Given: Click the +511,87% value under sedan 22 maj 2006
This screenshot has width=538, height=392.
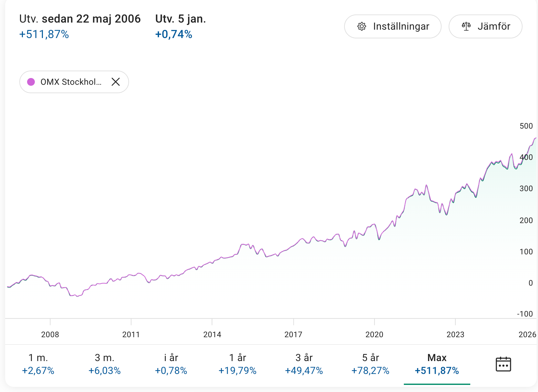Looking at the screenshot, I should 44,34.
